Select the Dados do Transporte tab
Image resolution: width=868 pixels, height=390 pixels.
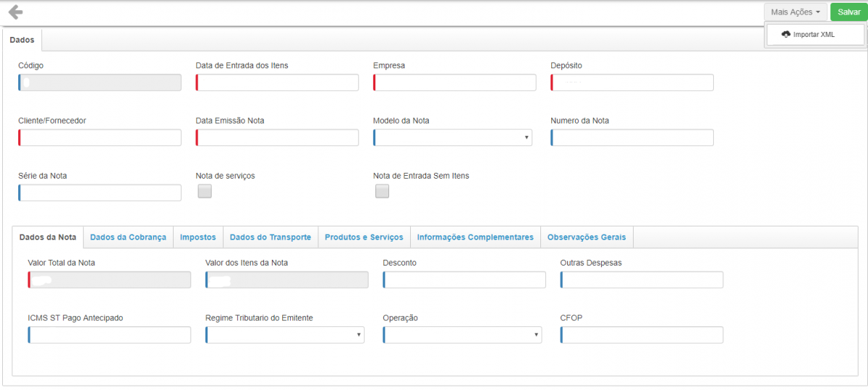270,237
